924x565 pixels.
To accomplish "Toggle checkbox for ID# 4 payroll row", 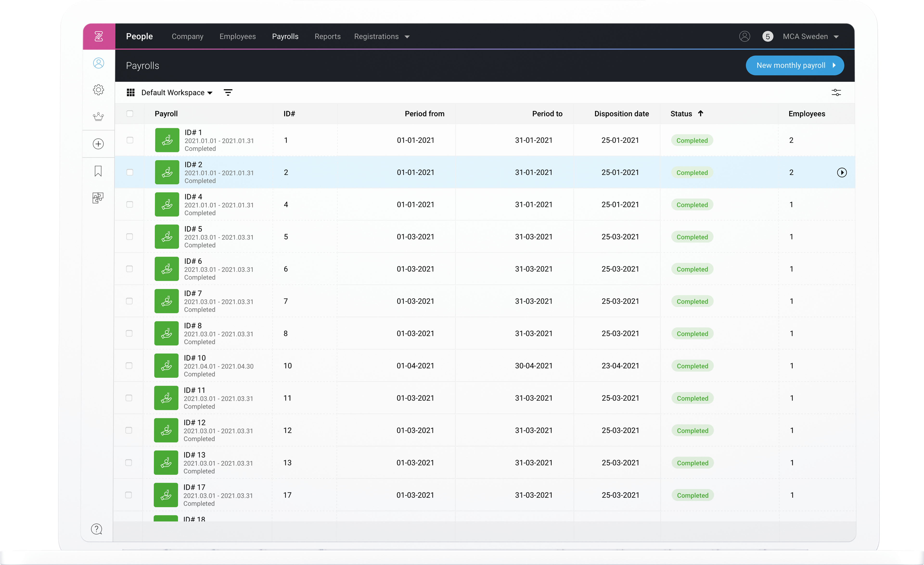I will pyautogui.click(x=130, y=205).
